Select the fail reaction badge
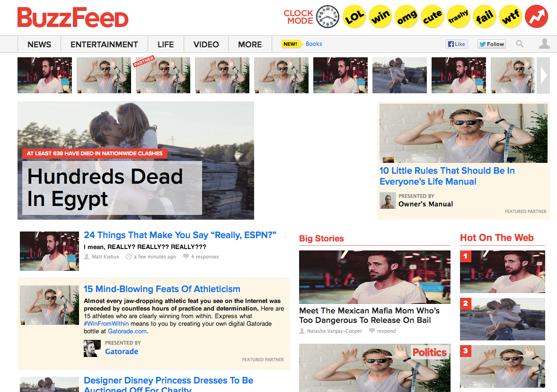 484,17
